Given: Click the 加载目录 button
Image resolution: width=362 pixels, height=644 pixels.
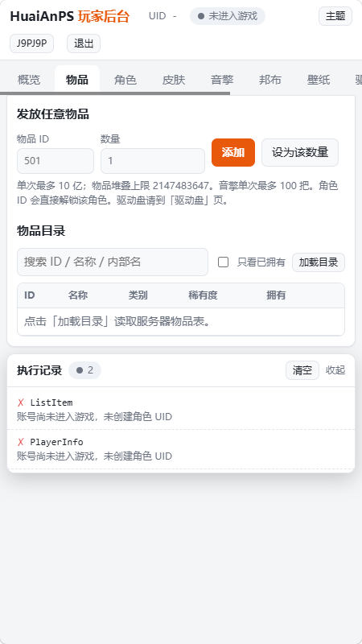Looking at the screenshot, I should tap(319, 262).
